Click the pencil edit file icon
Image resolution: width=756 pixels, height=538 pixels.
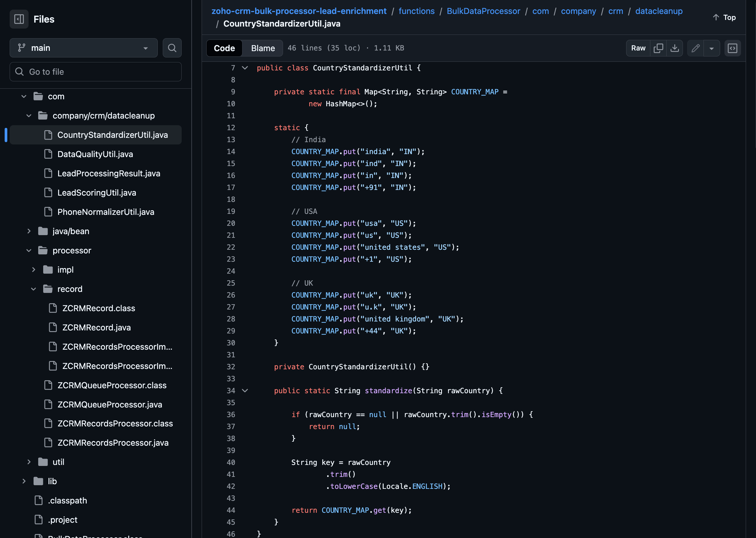(x=696, y=48)
